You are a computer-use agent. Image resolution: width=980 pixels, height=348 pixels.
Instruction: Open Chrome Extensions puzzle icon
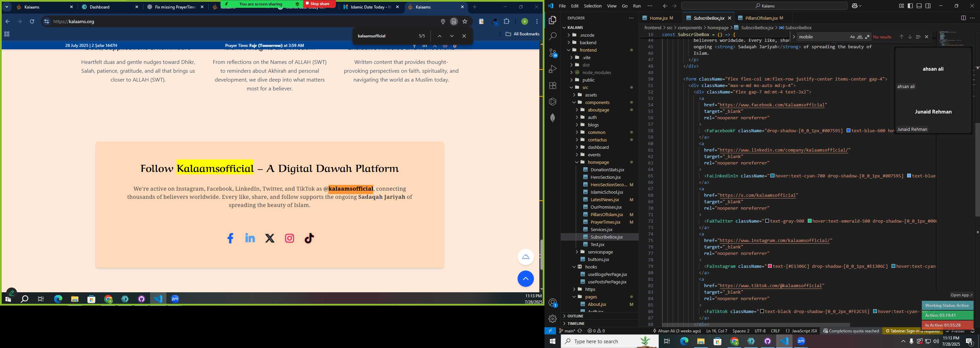point(506,22)
